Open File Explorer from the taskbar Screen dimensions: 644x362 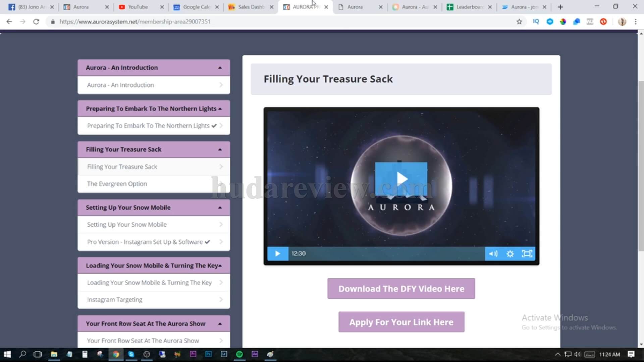pos(54,354)
